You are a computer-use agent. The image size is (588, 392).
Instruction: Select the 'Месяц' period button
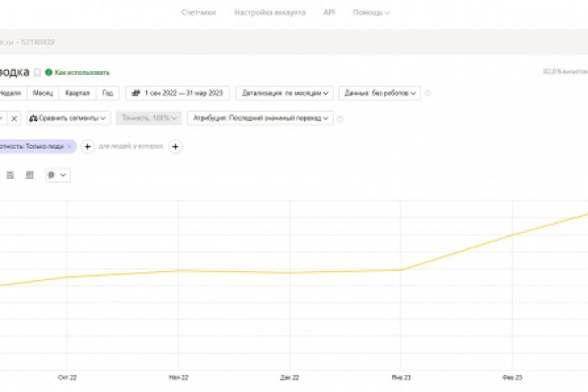(x=42, y=93)
